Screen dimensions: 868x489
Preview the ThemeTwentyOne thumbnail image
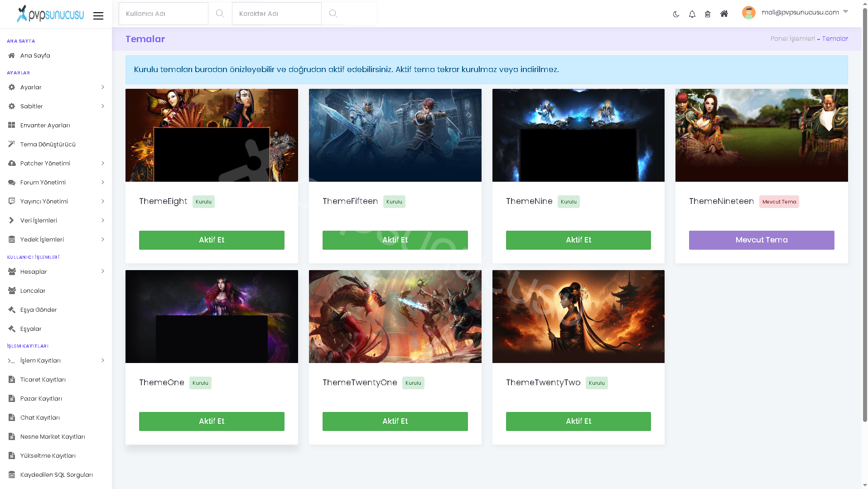[395, 316]
